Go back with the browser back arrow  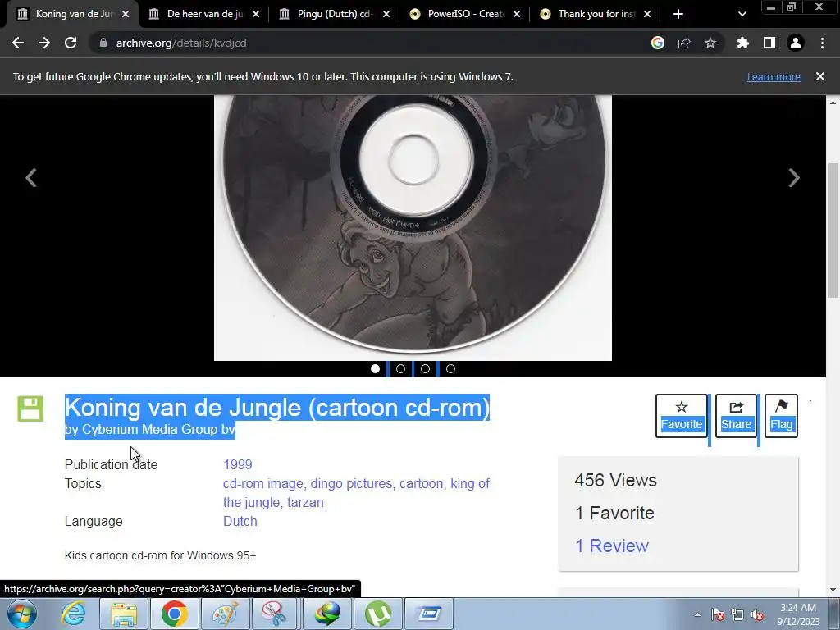[x=18, y=43]
